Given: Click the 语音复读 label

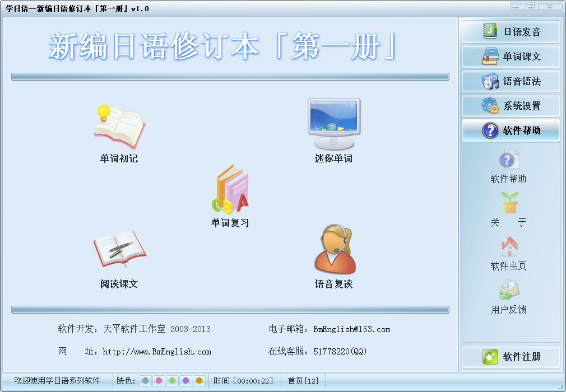Looking at the screenshot, I should point(333,284).
